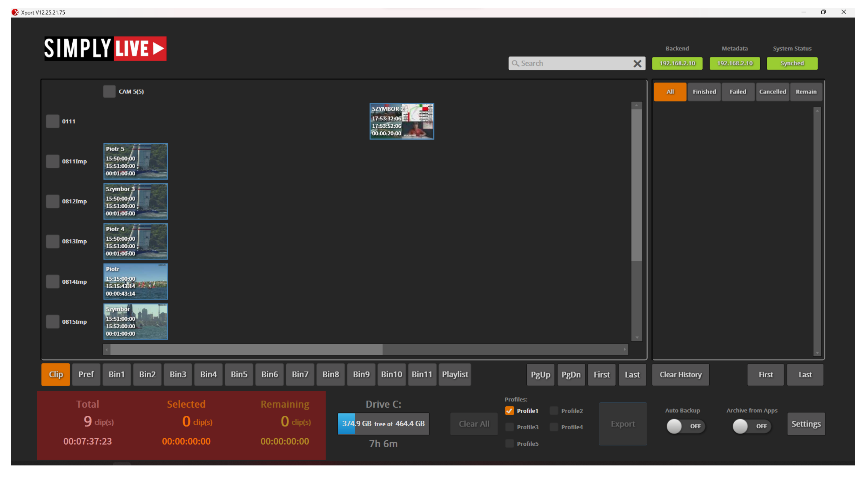Open the Playlist tab

click(x=455, y=374)
